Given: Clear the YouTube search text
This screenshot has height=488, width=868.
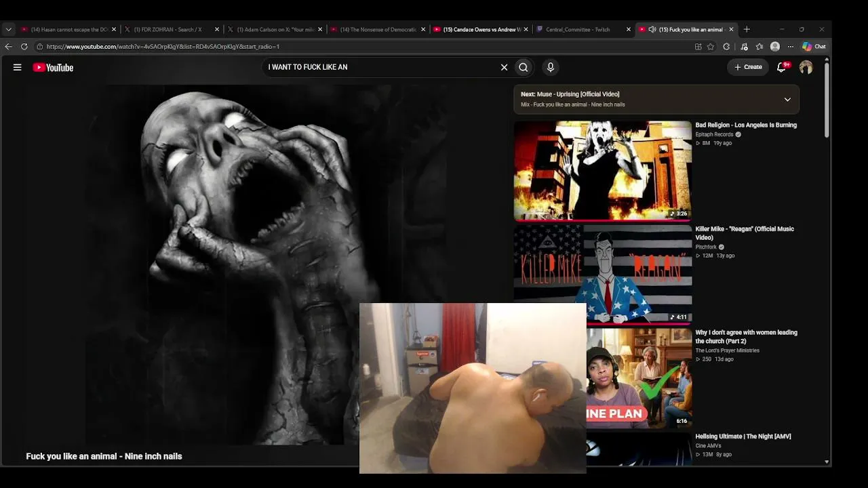Looking at the screenshot, I should click(504, 67).
